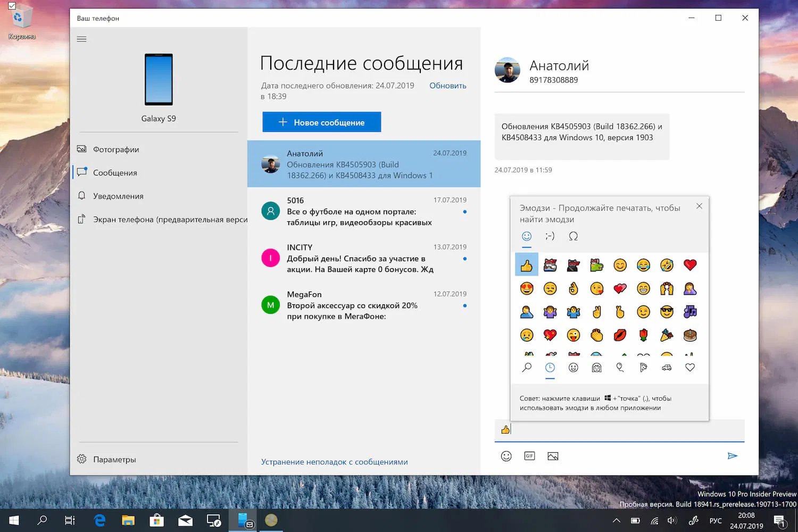Select the clapping hands emoji
Screen dimensions: 798x532
coord(597,335)
